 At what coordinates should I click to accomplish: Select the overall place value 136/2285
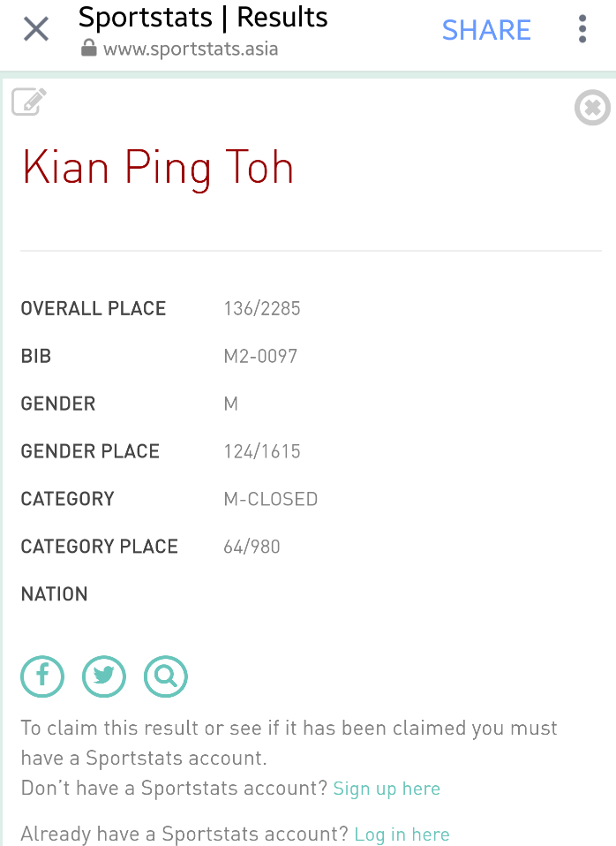click(262, 308)
